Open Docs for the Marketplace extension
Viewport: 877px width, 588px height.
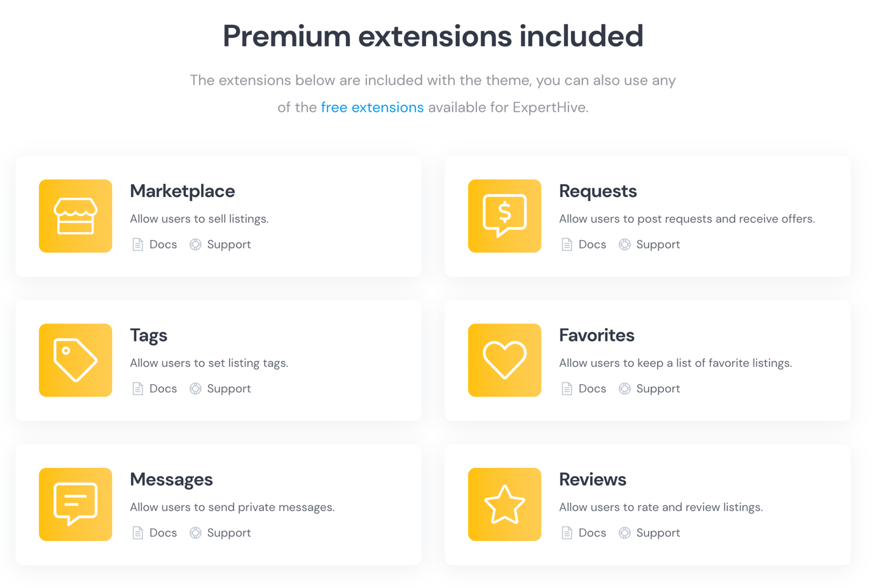(x=155, y=245)
